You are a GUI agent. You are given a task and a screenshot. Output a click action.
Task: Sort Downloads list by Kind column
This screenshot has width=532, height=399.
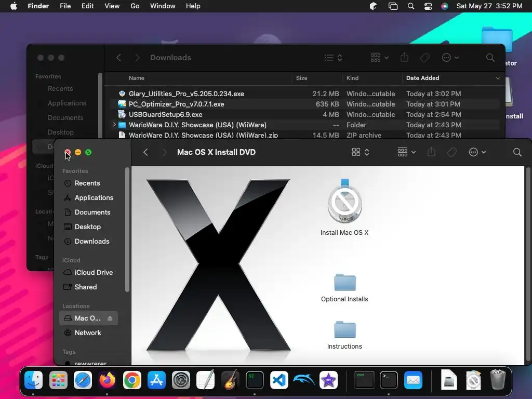click(x=353, y=78)
